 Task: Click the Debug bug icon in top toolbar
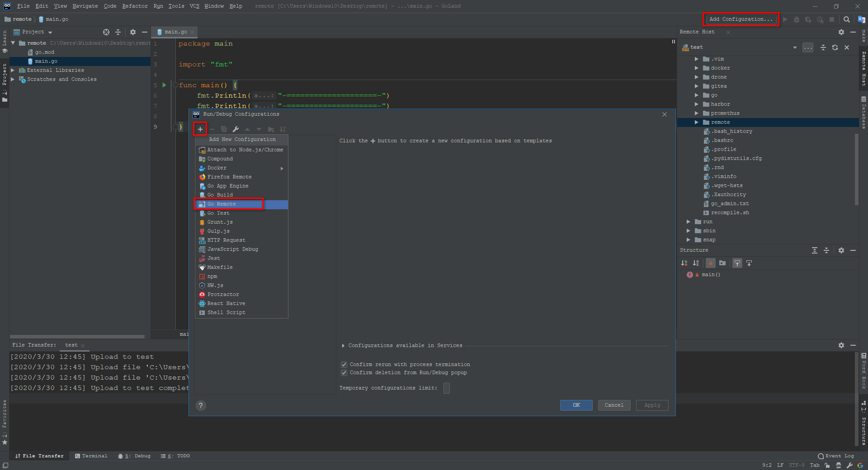click(x=797, y=19)
